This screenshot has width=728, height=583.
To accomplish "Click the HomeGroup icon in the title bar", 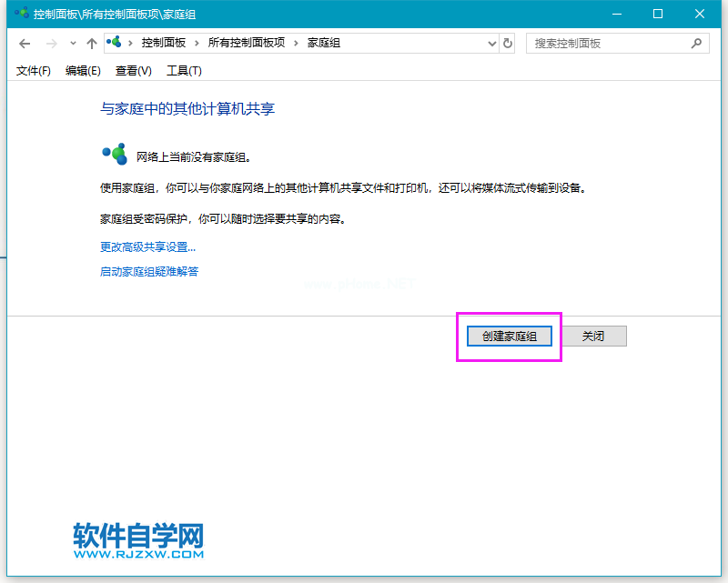I will 20,15.
